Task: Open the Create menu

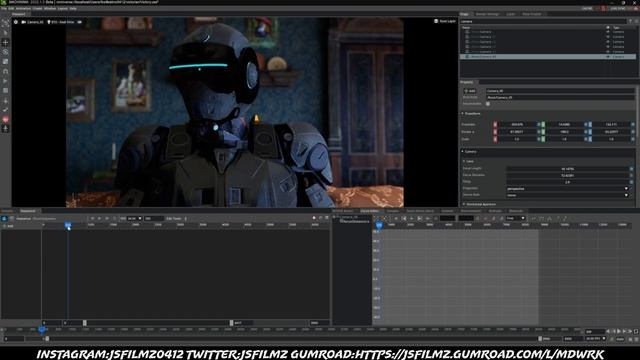Action: [37, 8]
